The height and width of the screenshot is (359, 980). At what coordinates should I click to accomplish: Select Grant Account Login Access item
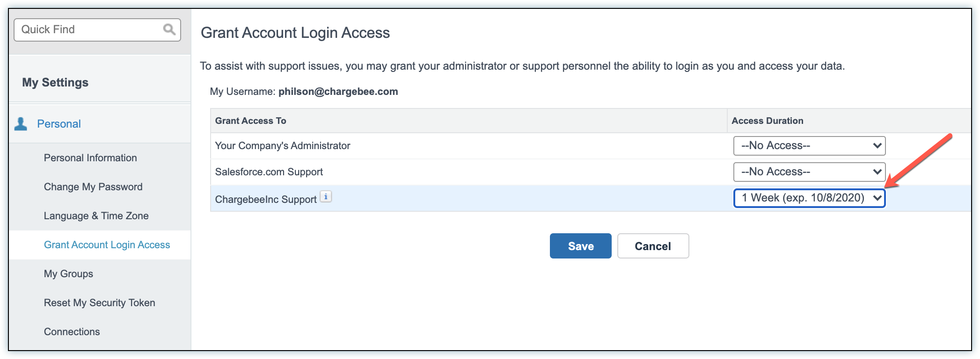[107, 245]
